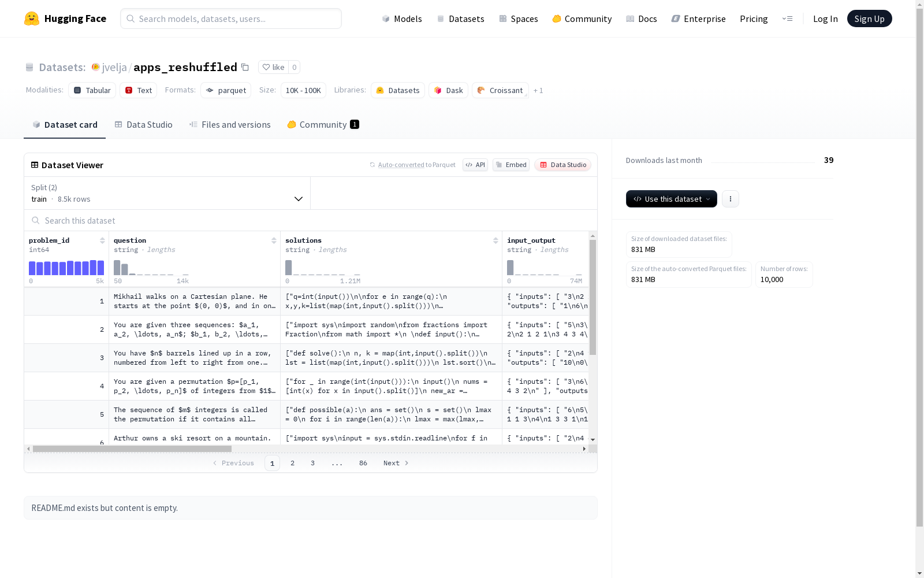
Task: Focus the Search this dataset field
Action: point(311,220)
